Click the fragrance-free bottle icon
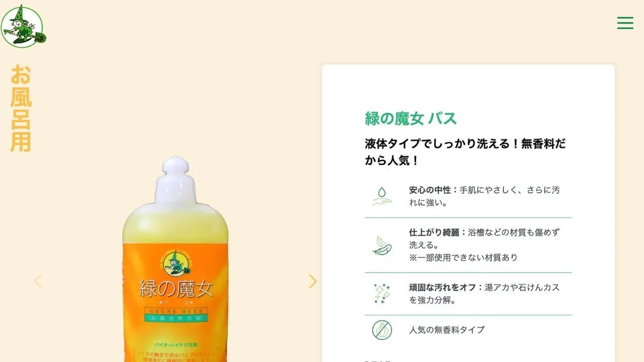The height and width of the screenshot is (362, 644). (x=382, y=330)
